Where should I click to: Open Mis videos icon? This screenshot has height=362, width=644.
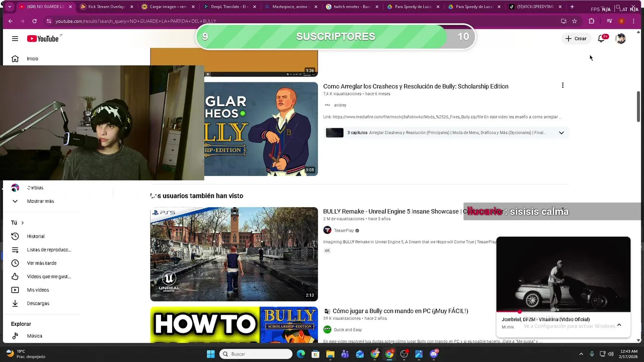pyautogui.click(x=15, y=290)
